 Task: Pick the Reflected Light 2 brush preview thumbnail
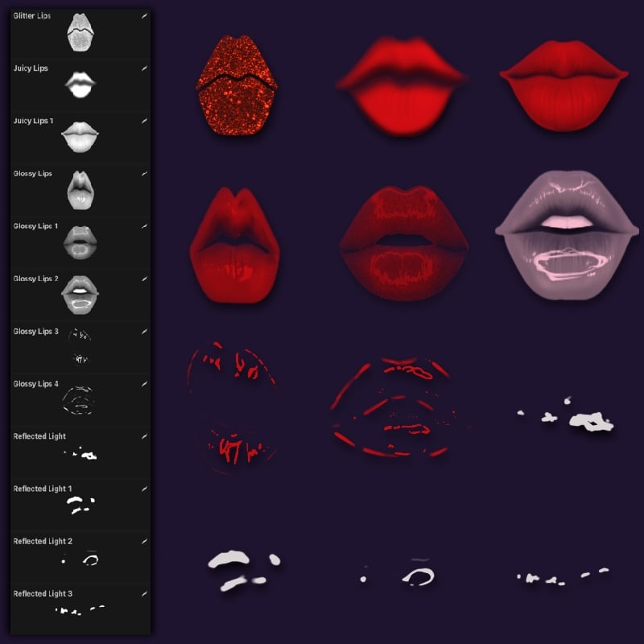[x=80, y=559]
